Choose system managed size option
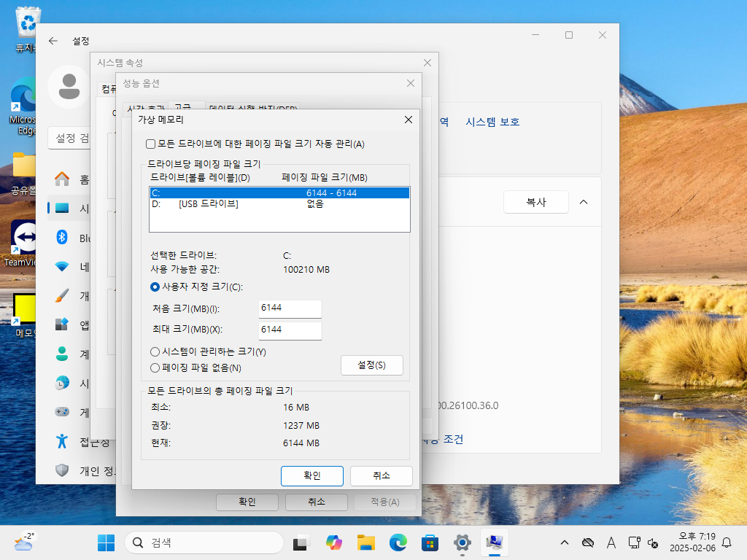This screenshot has width=747, height=560. click(x=155, y=352)
